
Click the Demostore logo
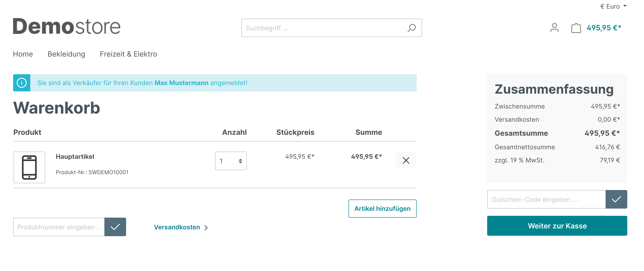click(66, 26)
